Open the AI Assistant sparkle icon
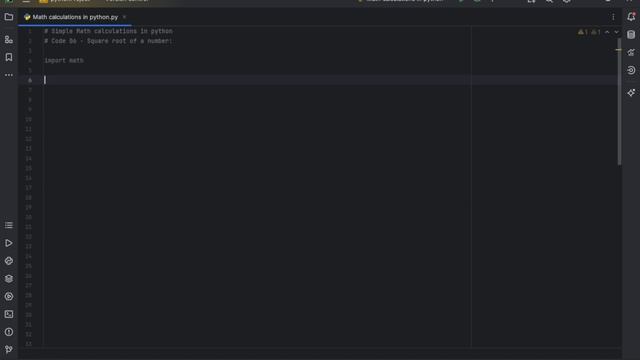Screen dimensions: 640x360 pos(631,93)
